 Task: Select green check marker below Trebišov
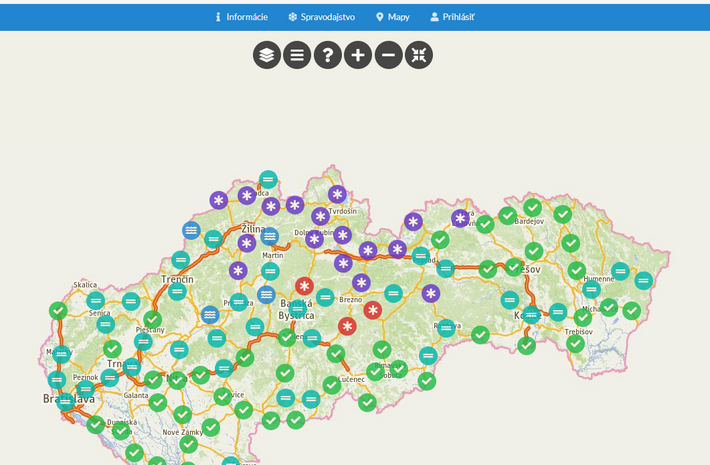(575, 343)
